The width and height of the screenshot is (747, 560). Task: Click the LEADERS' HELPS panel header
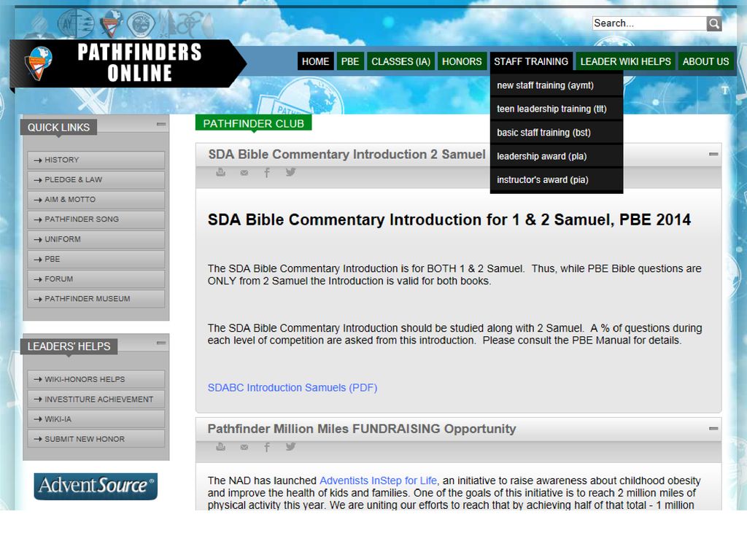[69, 346]
